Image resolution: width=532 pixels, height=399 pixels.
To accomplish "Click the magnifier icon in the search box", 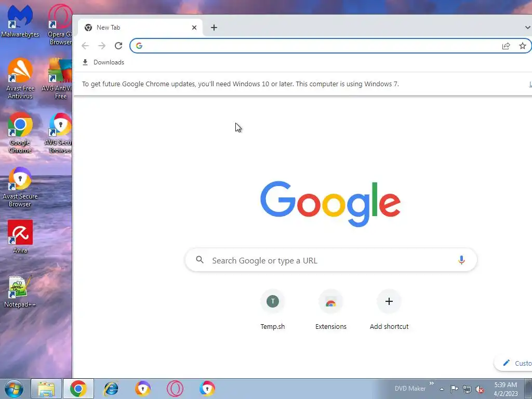I will pos(200,260).
